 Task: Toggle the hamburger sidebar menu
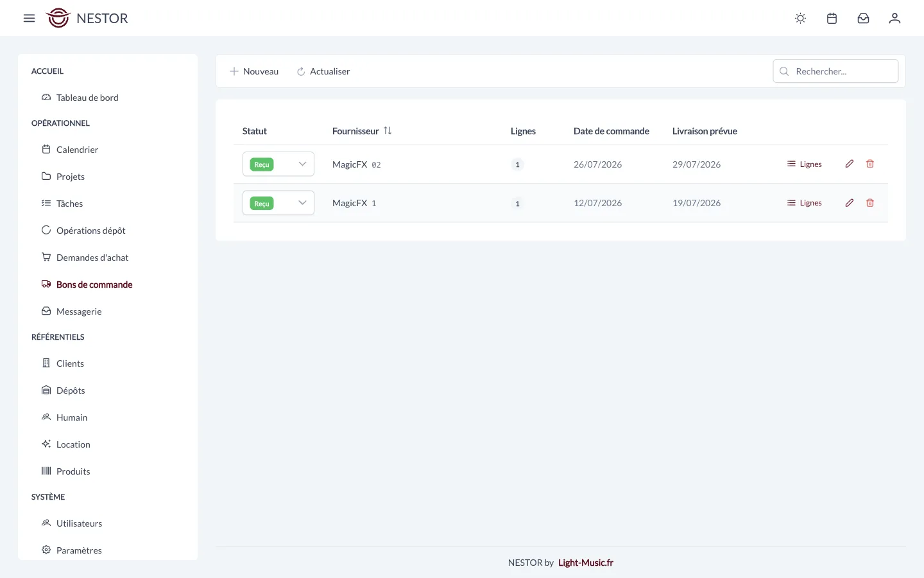pyautogui.click(x=29, y=19)
